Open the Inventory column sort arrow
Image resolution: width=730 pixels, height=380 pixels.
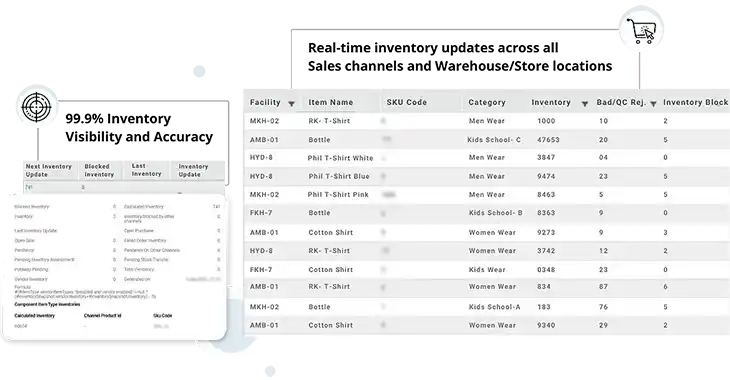click(585, 103)
